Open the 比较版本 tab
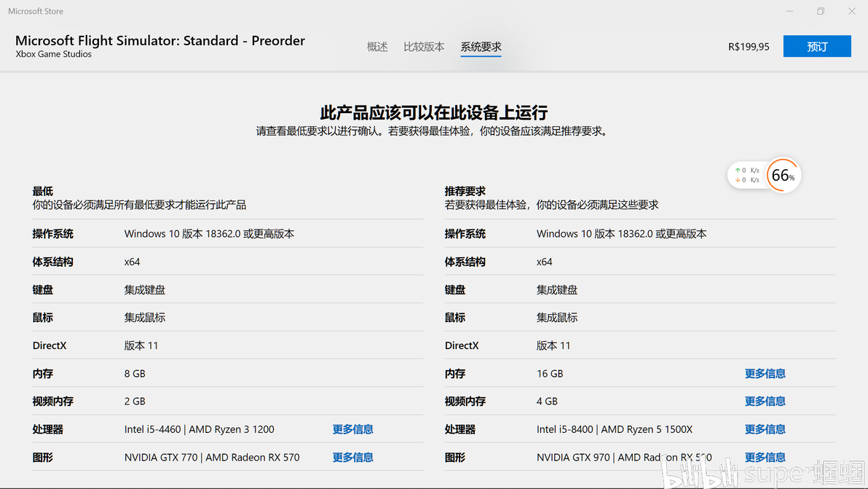 (x=424, y=47)
